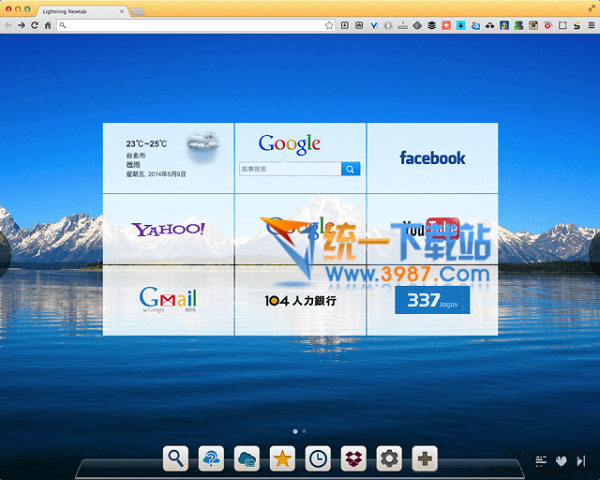This screenshot has height=480, width=600.
Task: Open the search tool in the dock
Action: pyautogui.click(x=176, y=459)
